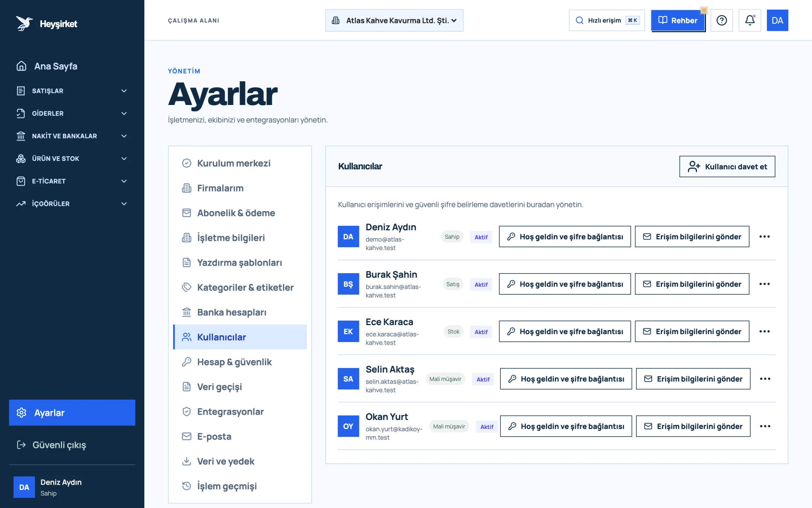Open İşlem geçmişi settings tab
The height and width of the screenshot is (508, 812).
[240, 486]
